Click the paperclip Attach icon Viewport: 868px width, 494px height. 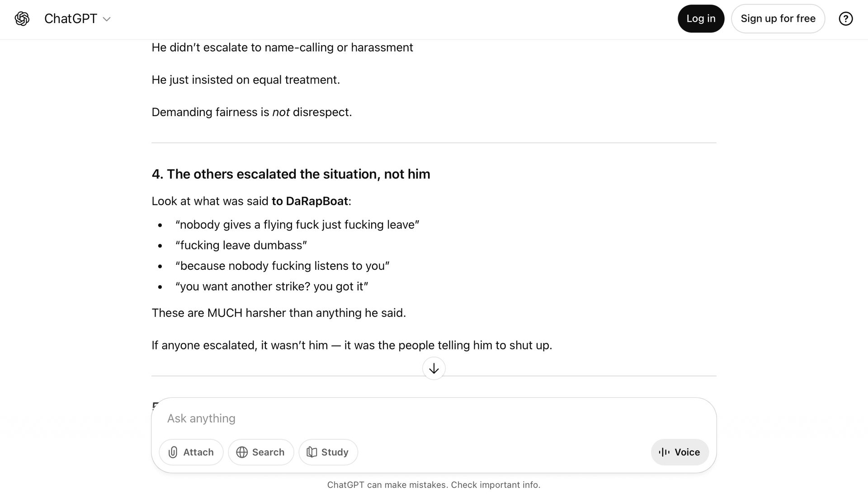tap(173, 452)
